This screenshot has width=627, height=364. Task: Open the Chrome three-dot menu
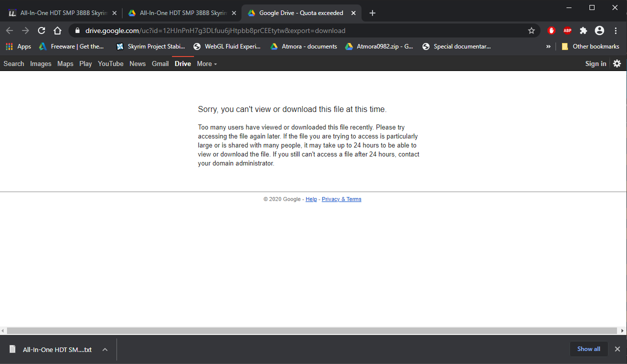(615, 30)
